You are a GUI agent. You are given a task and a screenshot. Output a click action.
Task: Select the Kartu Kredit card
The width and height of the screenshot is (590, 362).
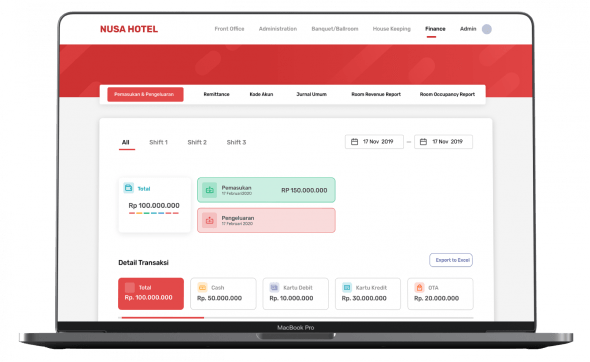(x=368, y=294)
